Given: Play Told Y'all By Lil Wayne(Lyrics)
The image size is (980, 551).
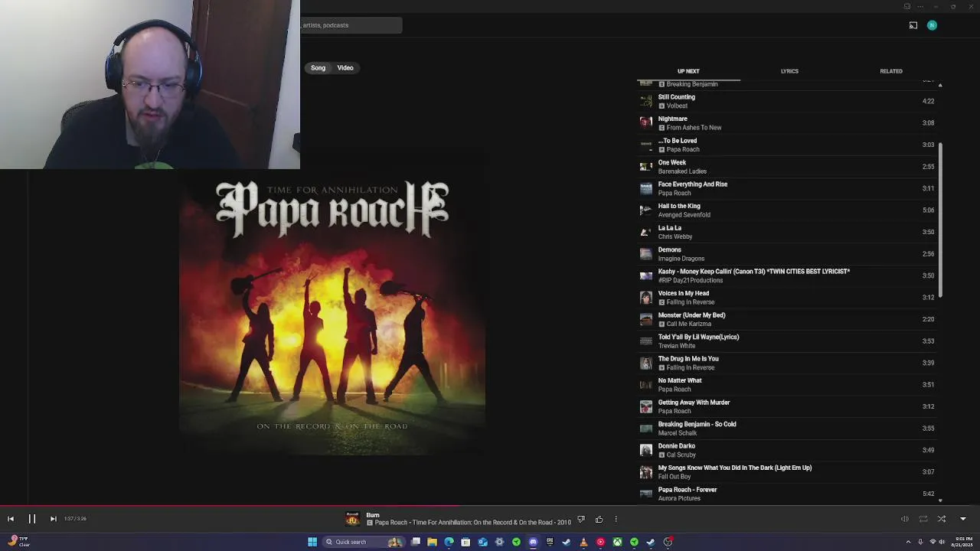Looking at the screenshot, I should (787, 341).
